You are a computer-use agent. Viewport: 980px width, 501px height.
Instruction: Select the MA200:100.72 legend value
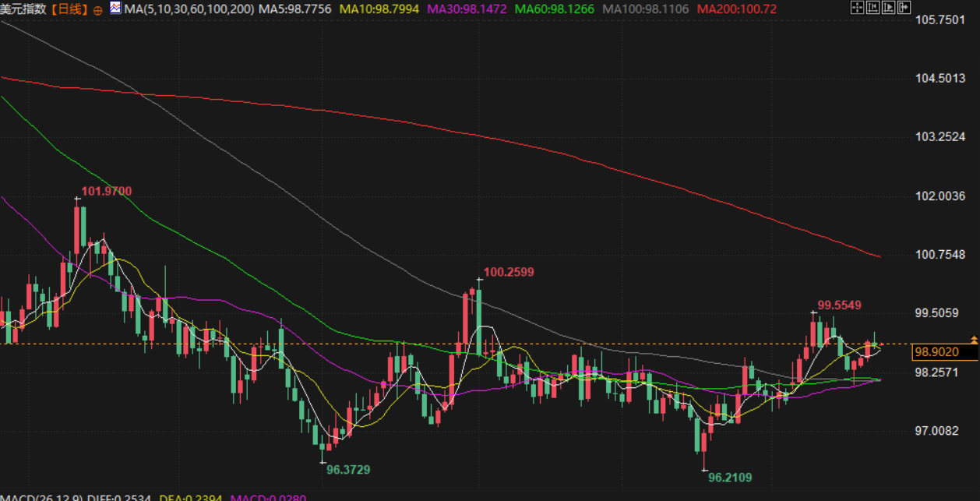pos(737,9)
